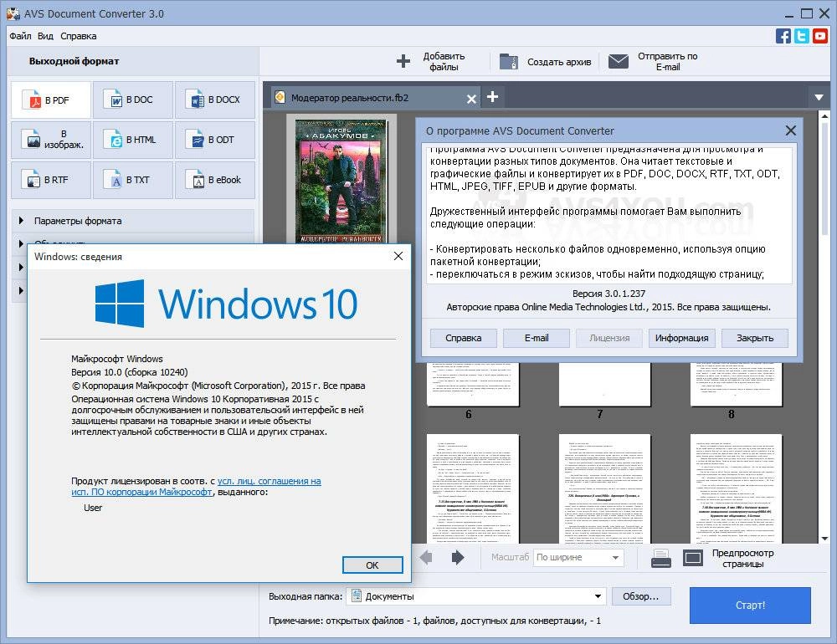Click the Создать архив label

(x=559, y=62)
